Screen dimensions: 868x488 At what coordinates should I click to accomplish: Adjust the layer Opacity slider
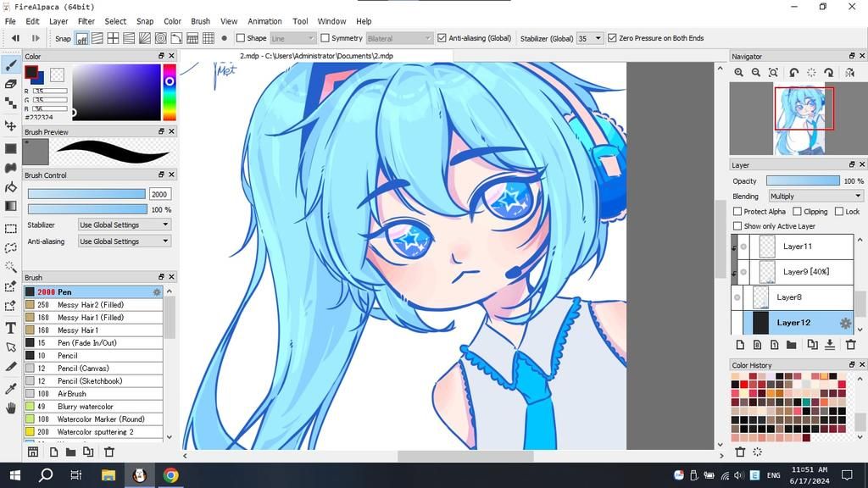pos(803,181)
